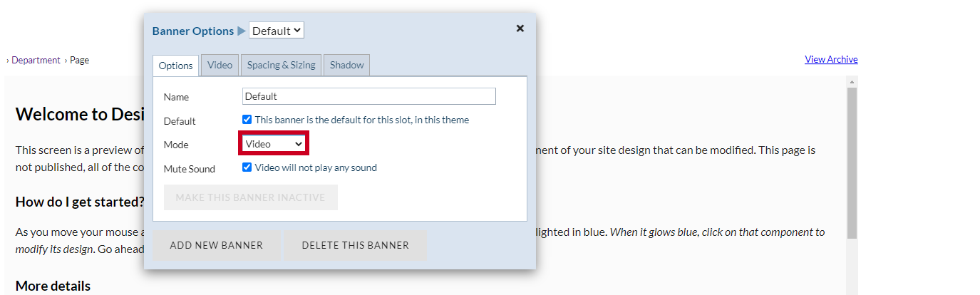Open the Mode dropdown set to Video
Screen dimensions: 980x295
click(x=274, y=144)
